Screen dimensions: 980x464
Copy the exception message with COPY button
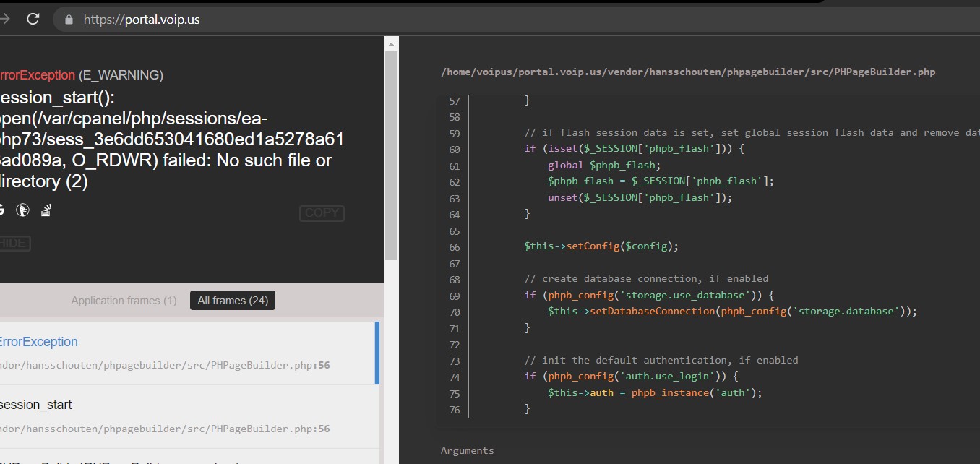(322, 213)
